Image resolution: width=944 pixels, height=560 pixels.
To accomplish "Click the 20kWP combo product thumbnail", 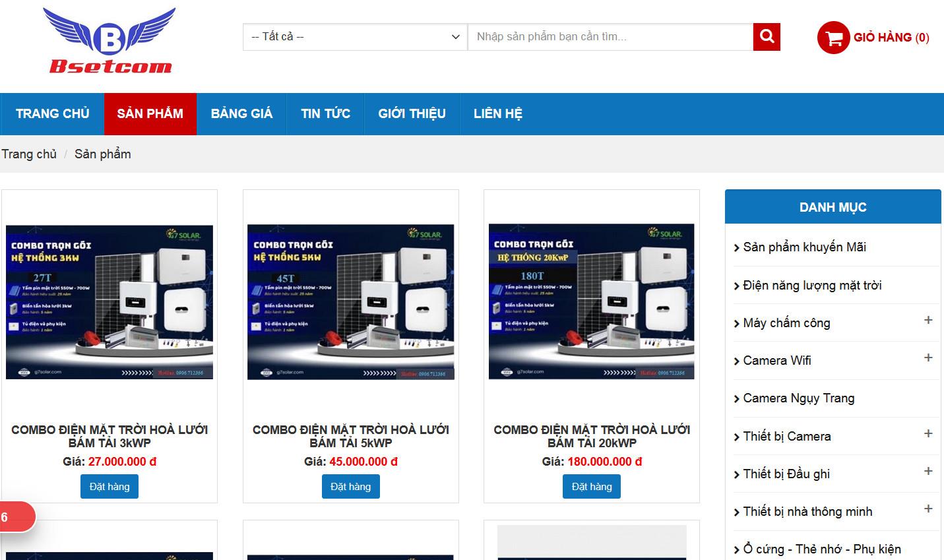I will tap(592, 301).
